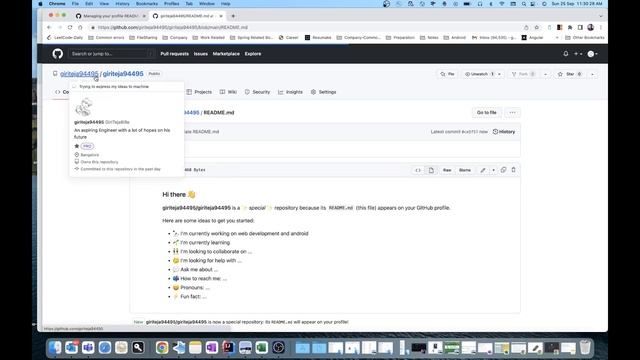
Task: Open the Blame view
Action: point(464,170)
